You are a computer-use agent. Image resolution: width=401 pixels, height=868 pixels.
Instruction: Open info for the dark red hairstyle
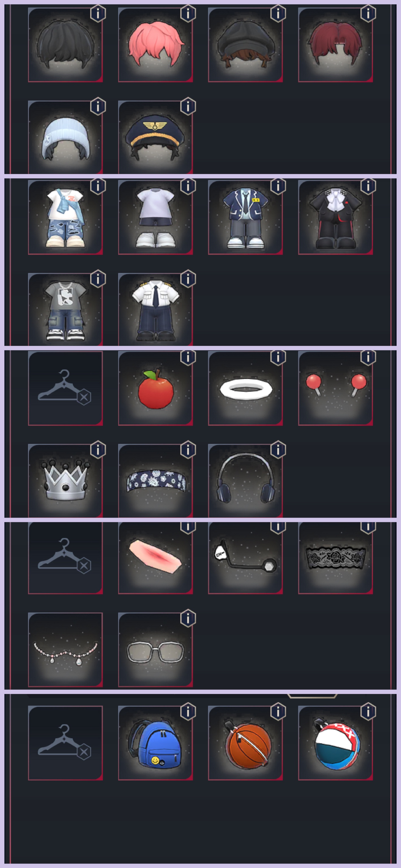point(368,14)
